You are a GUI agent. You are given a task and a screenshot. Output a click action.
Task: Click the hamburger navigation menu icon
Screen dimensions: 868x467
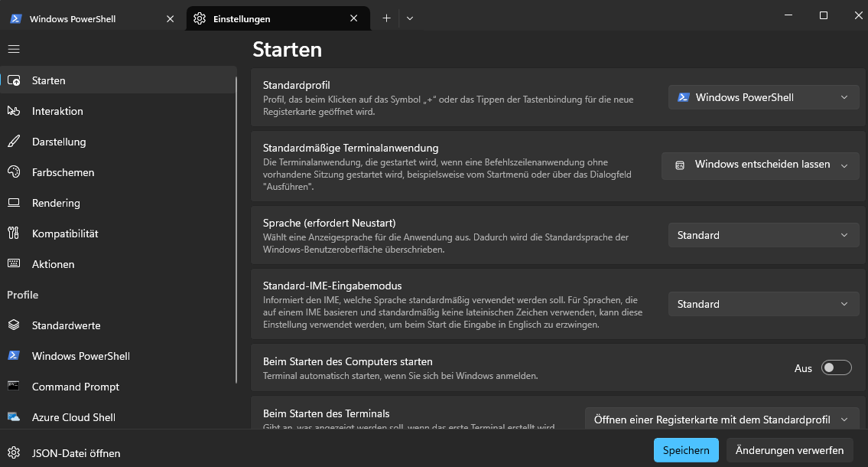pyautogui.click(x=14, y=49)
